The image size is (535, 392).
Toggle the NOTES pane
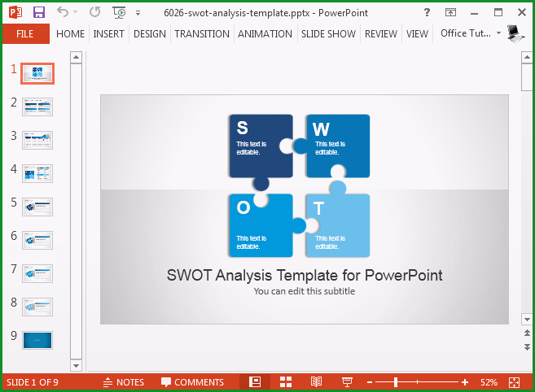point(124,382)
